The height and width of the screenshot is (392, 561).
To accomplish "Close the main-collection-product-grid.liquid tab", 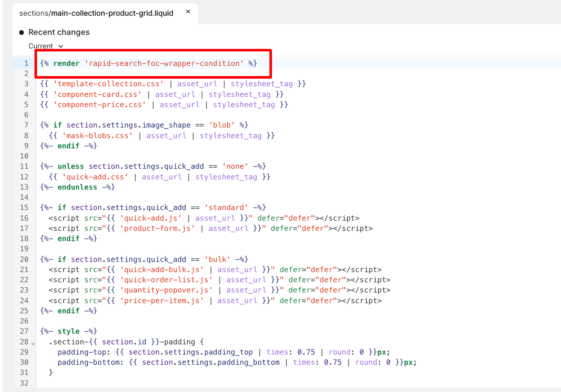I will (188, 12).
